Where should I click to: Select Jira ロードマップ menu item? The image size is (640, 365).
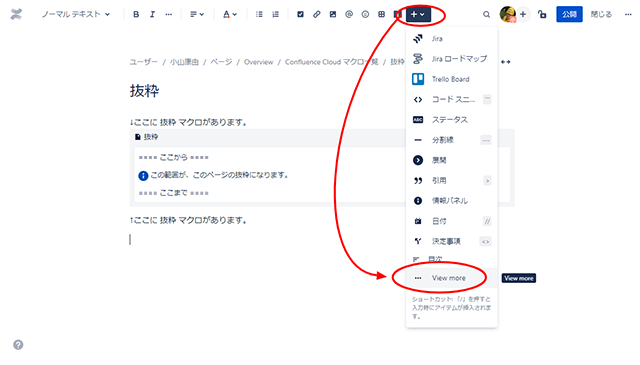pos(452,59)
